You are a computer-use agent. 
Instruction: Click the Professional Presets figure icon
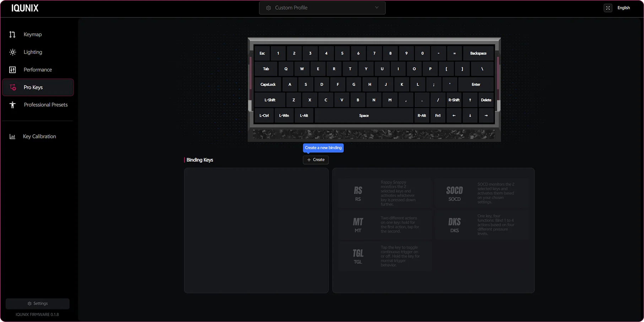[12, 105]
